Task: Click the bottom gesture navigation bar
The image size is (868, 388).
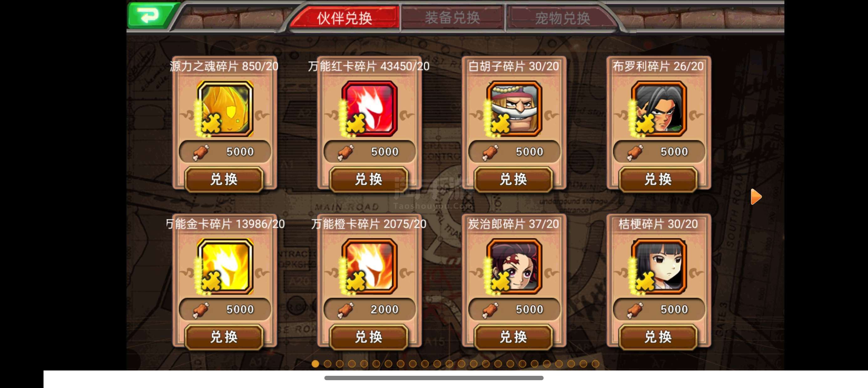Action: tap(434, 378)
